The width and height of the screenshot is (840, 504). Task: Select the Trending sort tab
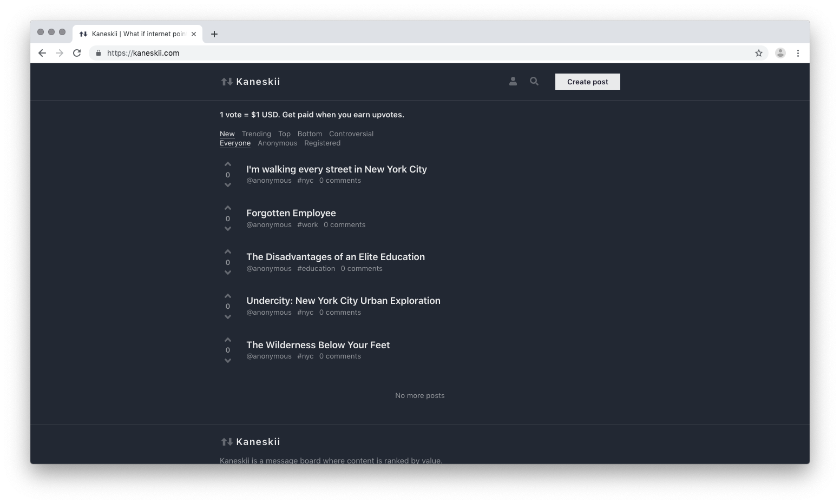click(256, 134)
